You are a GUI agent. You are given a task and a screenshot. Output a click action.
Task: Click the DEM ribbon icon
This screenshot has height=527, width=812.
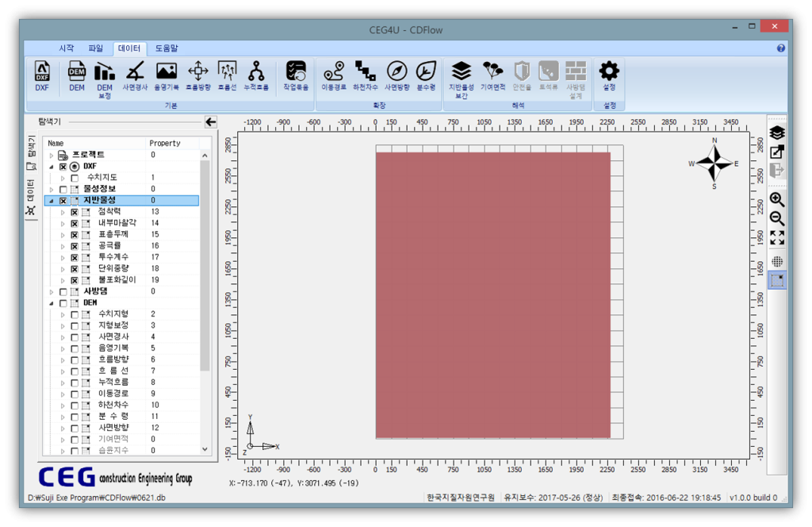77,75
